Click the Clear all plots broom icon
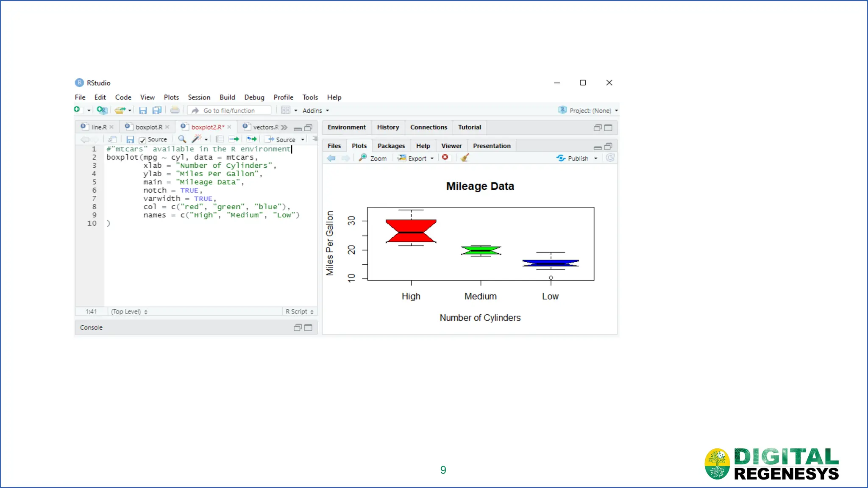 pos(465,158)
